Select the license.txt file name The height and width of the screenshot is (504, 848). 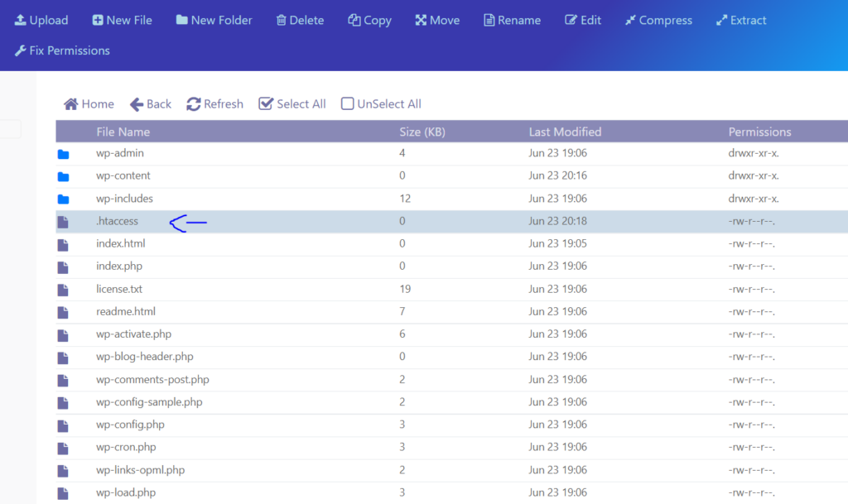[119, 289]
